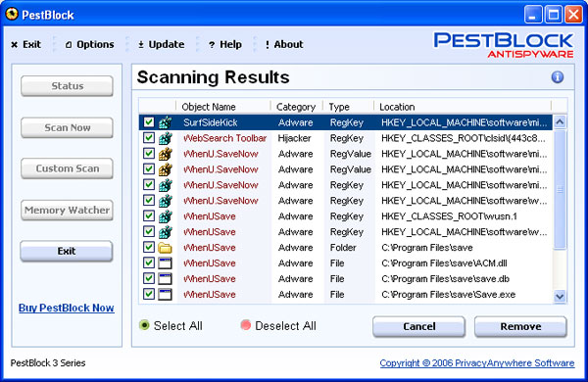Click the results list scroll-up arrow

[x=560, y=121]
